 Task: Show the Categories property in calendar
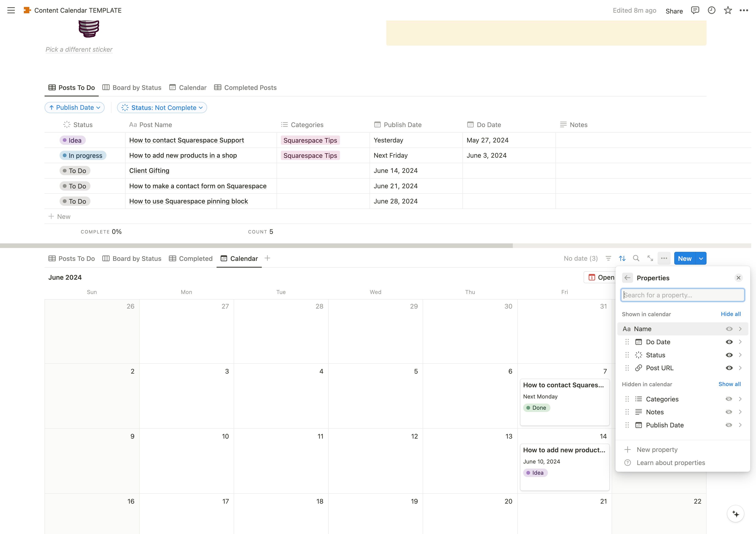[729, 399]
